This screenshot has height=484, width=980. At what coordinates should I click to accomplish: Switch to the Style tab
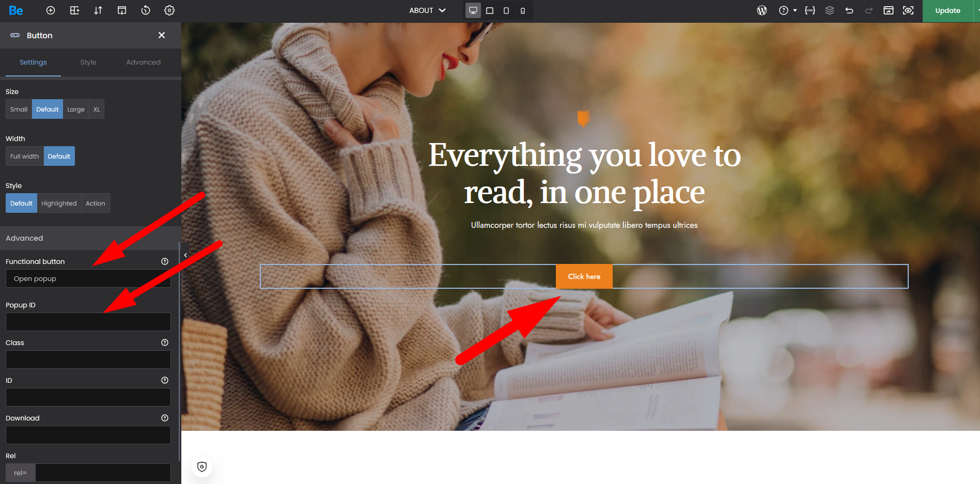88,62
